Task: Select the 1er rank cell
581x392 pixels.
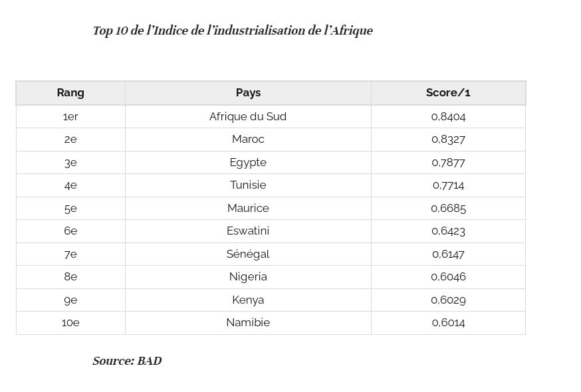Action: [70, 117]
